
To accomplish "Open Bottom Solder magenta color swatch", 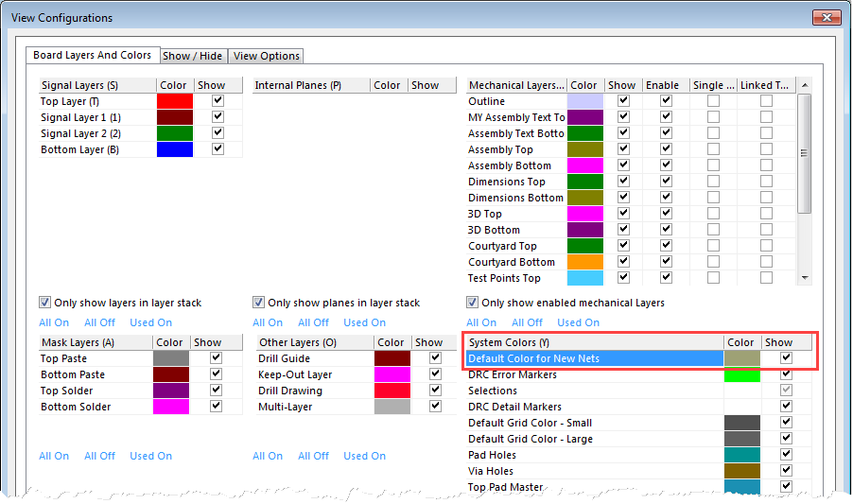I will tap(171, 407).
